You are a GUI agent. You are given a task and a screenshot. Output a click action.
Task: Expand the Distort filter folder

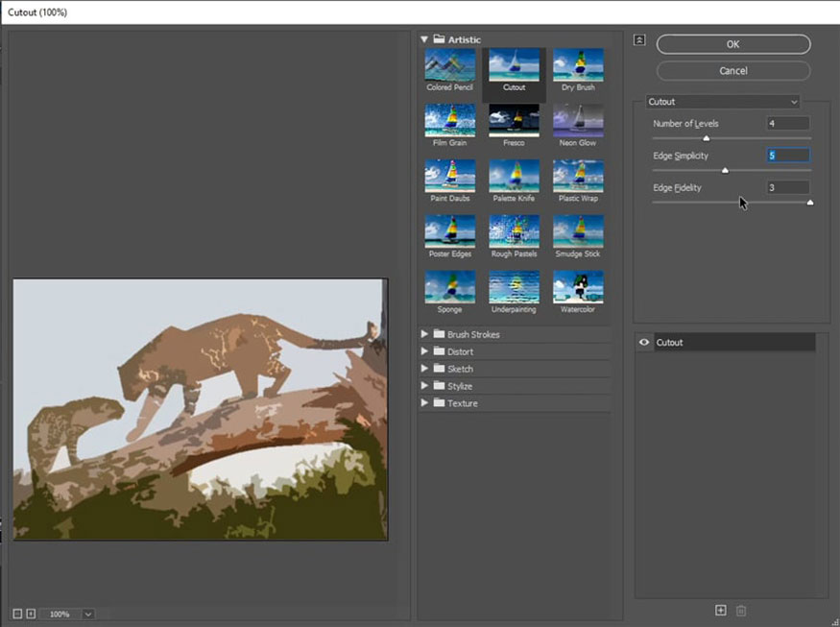pyautogui.click(x=424, y=351)
